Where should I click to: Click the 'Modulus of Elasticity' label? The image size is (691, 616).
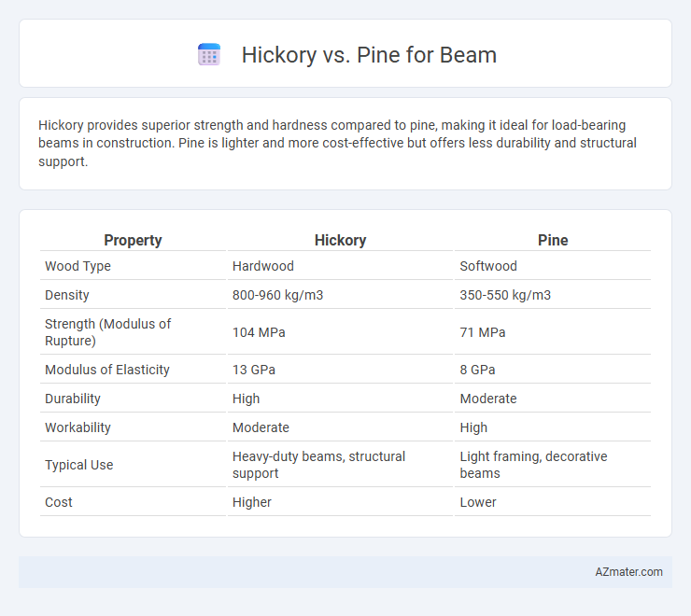[107, 370]
